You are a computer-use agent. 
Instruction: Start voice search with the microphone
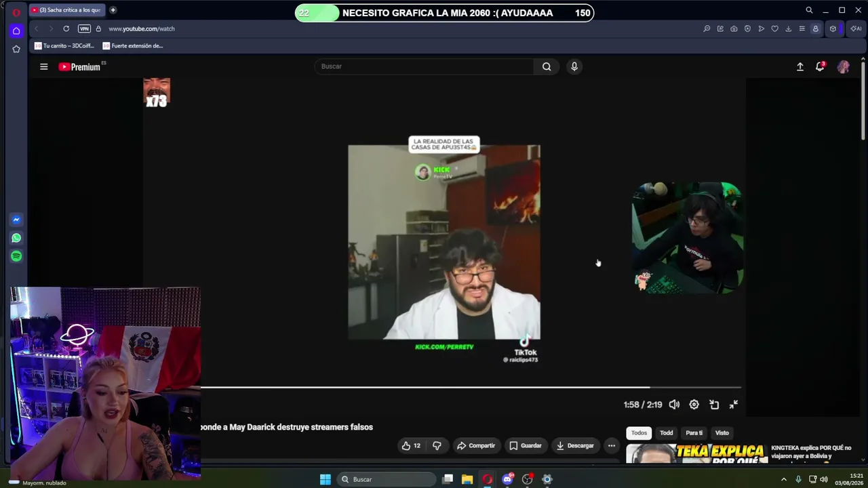point(574,66)
